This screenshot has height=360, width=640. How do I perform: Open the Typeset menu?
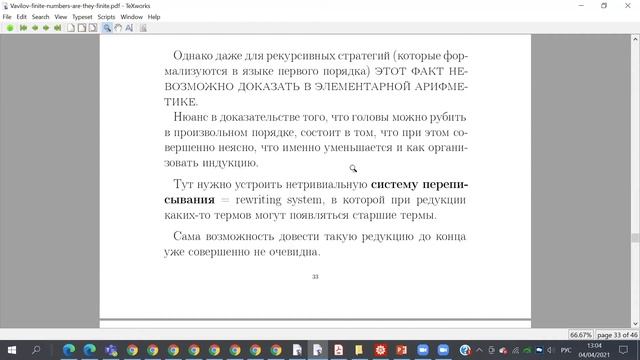[x=82, y=17]
